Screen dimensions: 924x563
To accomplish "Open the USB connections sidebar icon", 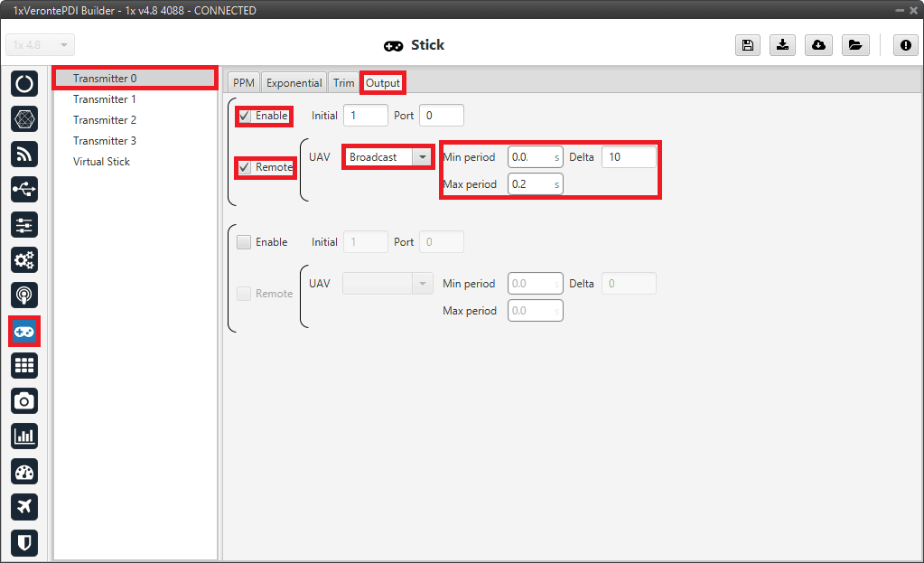I will 24,190.
